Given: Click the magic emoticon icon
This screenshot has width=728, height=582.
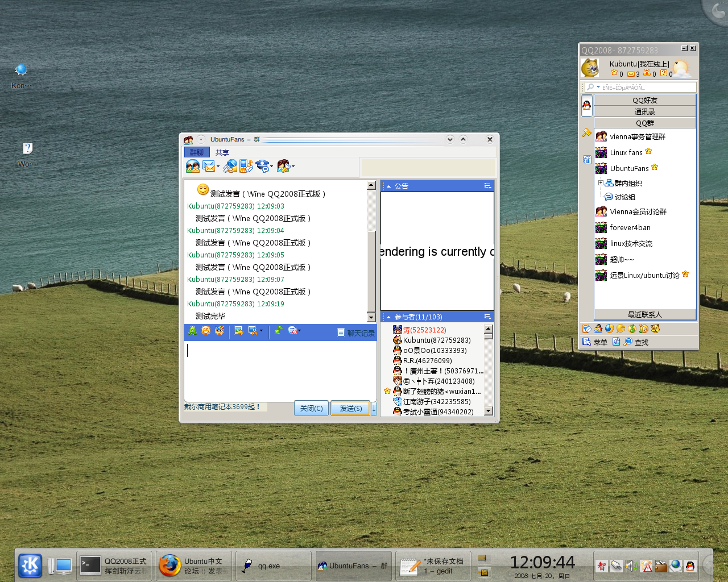Looking at the screenshot, I should pos(220,330).
